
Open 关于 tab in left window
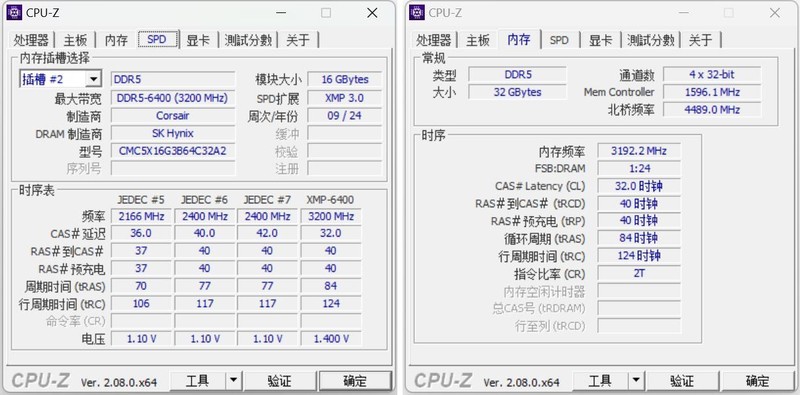[x=298, y=40]
